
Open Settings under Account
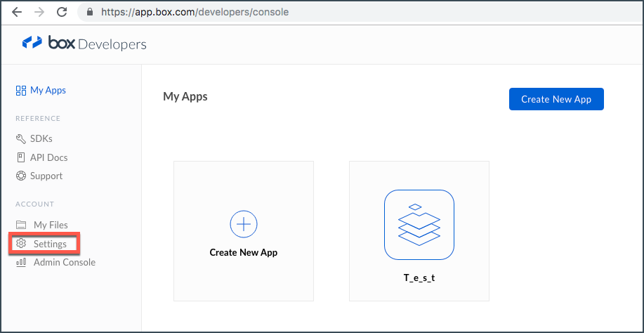pyautogui.click(x=50, y=244)
